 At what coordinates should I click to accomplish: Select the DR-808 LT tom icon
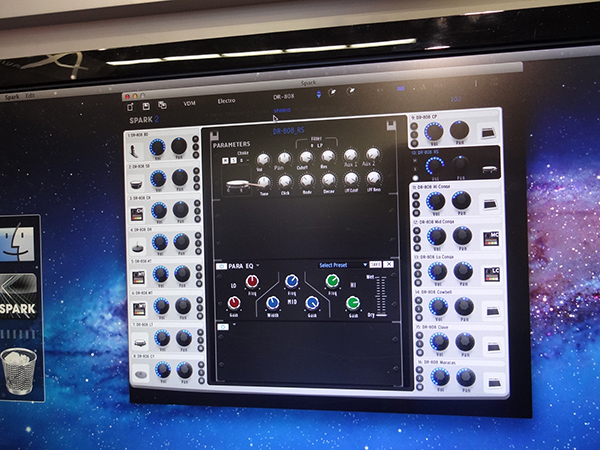point(140,341)
